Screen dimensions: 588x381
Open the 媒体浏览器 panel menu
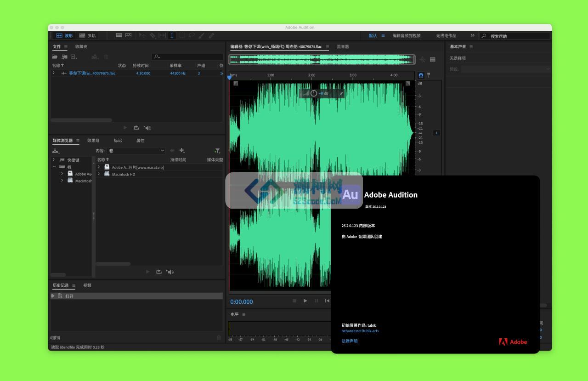[78, 141]
